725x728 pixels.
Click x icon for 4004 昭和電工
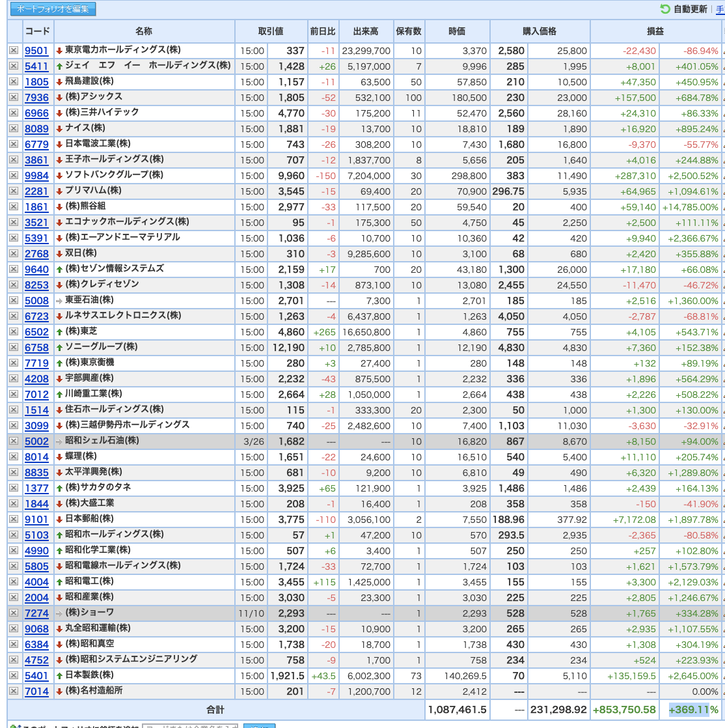[x=14, y=581]
